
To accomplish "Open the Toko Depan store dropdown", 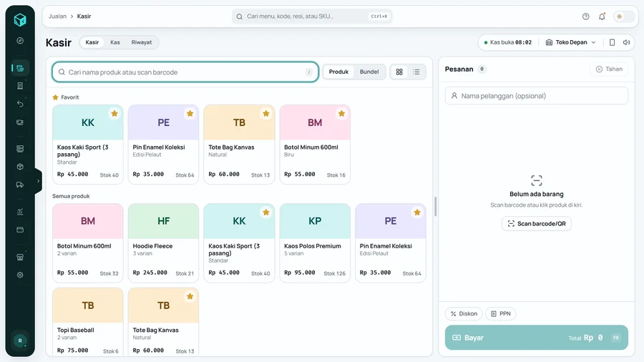I will [570, 42].
